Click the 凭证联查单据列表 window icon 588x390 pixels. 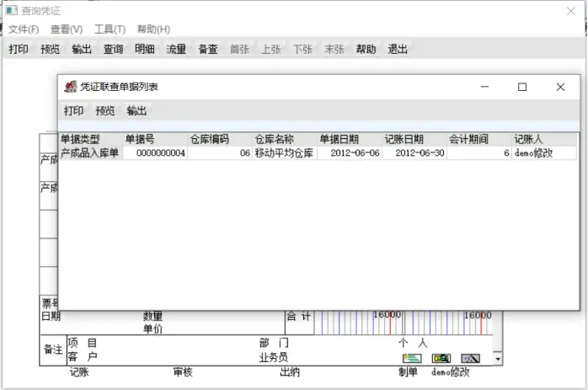pos(70,87)
